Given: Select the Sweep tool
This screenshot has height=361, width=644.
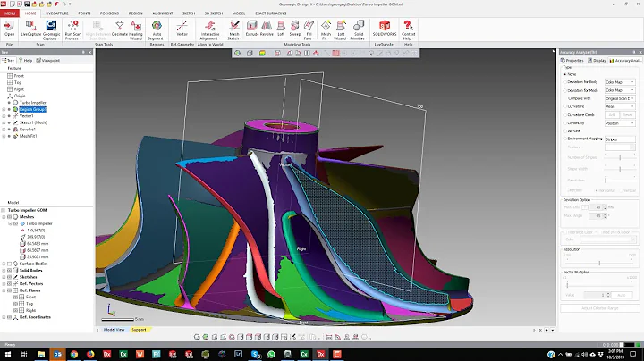Looking at the screenshot, I should [295, 29].
